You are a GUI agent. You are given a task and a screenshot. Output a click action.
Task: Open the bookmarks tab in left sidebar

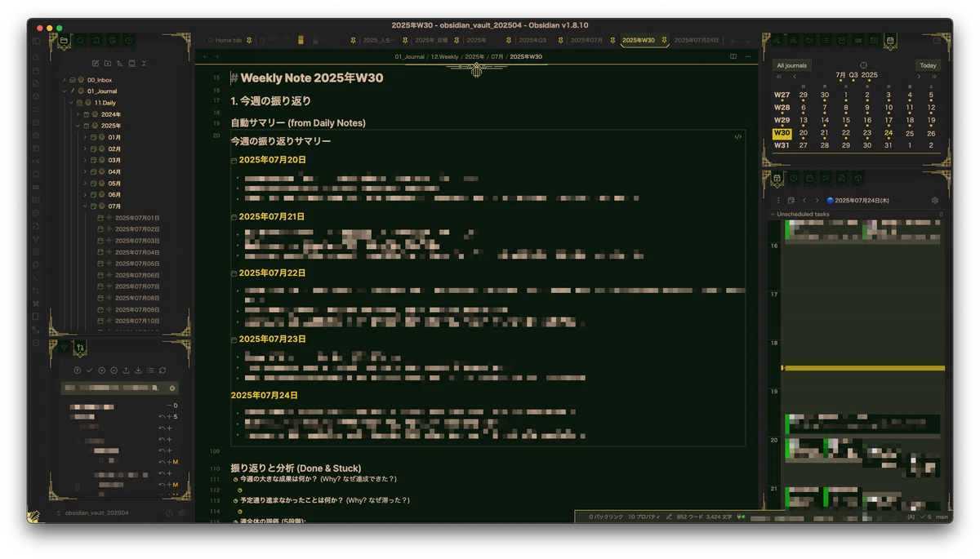tap(96, 40)
